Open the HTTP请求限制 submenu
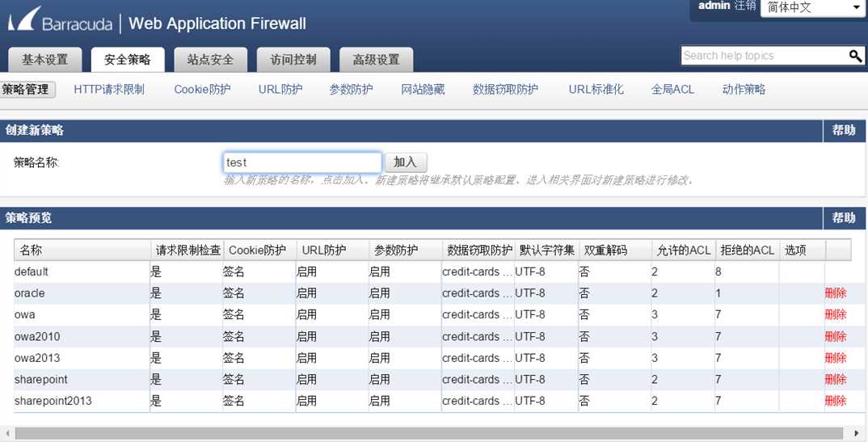The width and height of the screenshot is (868, 442). (109, 89)
